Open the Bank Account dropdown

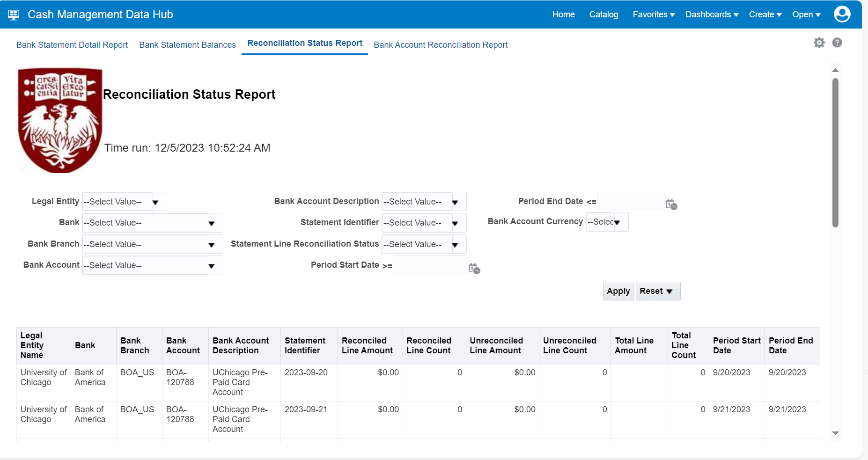click(x=153, y=265)
